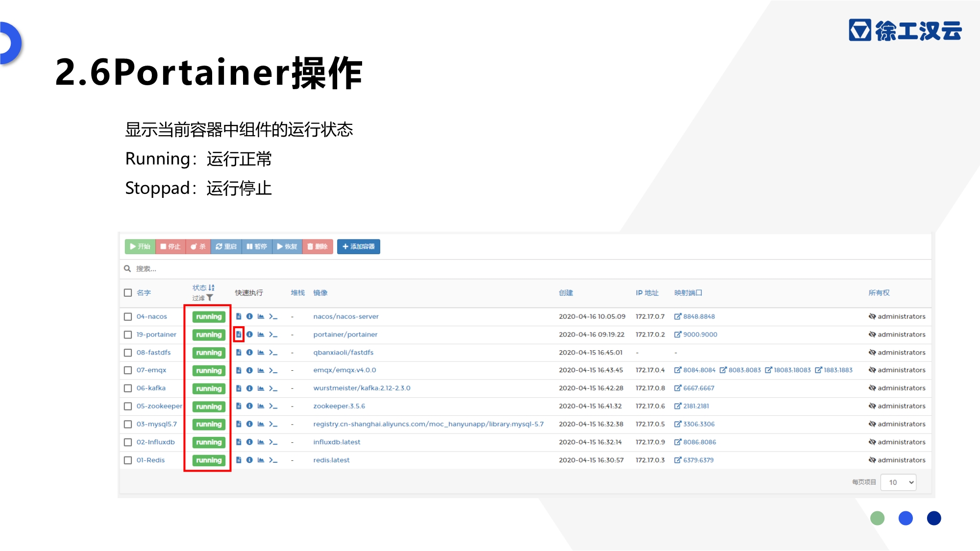Check the 03-mysql5.7 container checkbox
980x551 pixels.
click(128, 424)
